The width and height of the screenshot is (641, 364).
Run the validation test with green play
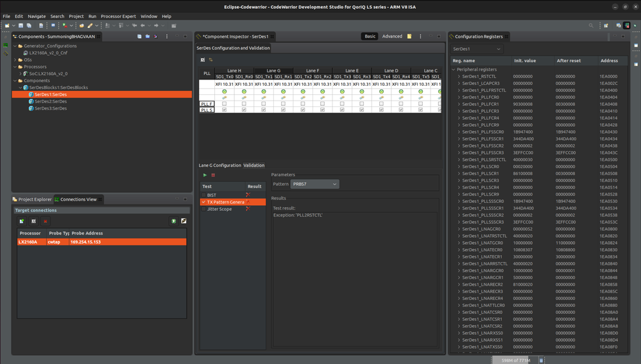coord(205,175)
